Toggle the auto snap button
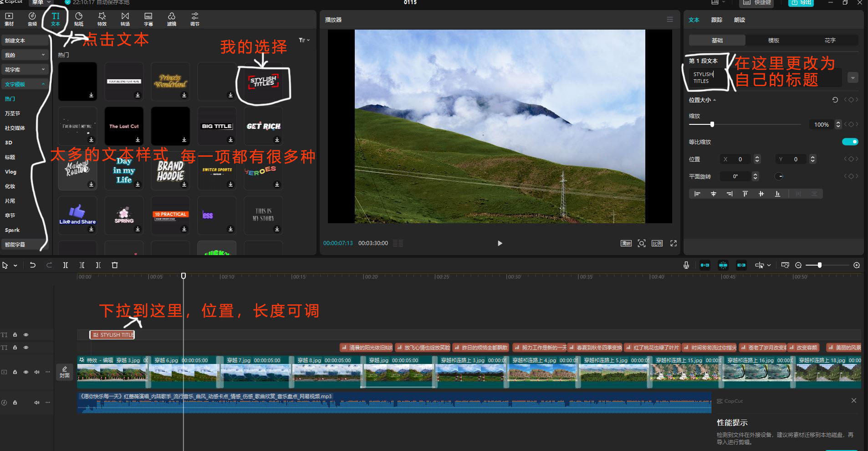Screen dimensions: 868x451 tap(723, 265)
